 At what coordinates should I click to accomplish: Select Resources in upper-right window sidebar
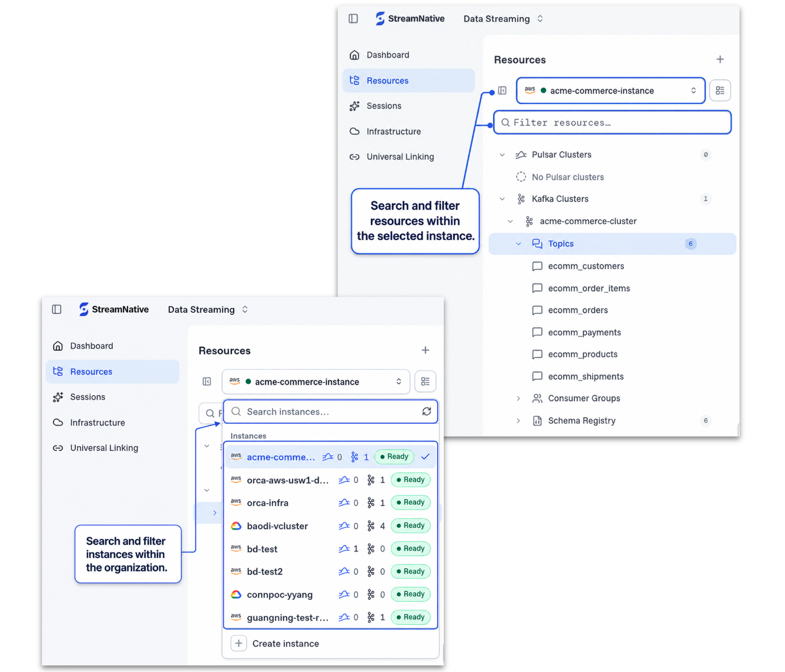[409, 80]
